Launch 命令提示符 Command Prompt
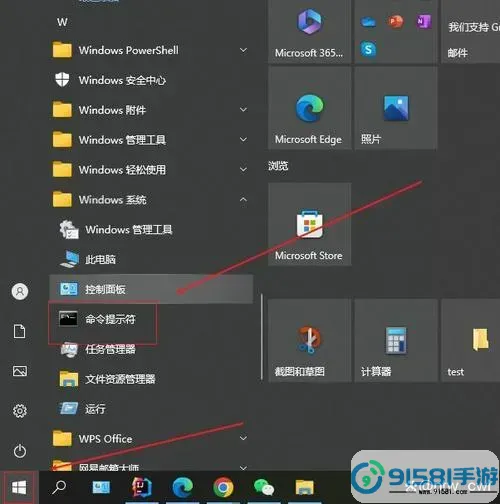500x504 pixels. [151, 319]
